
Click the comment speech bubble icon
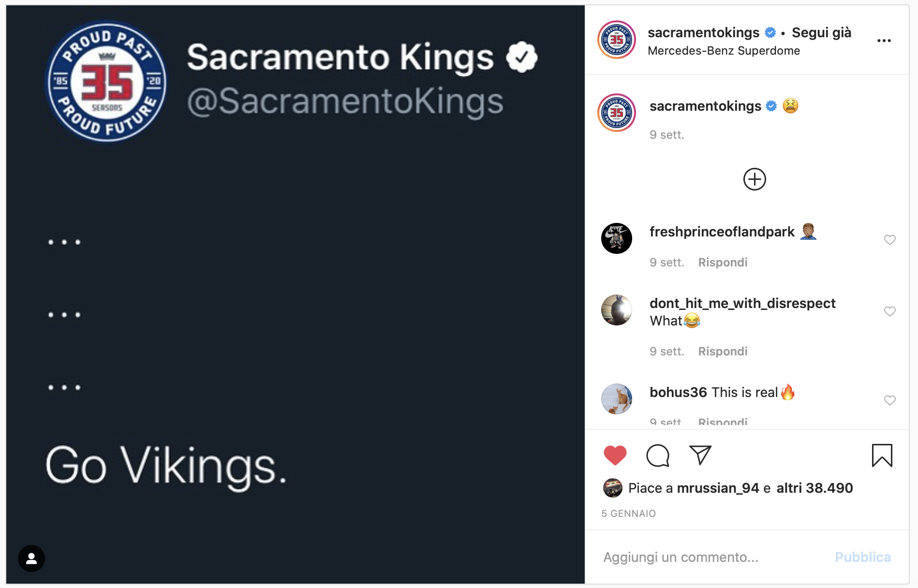coord(657,456)
